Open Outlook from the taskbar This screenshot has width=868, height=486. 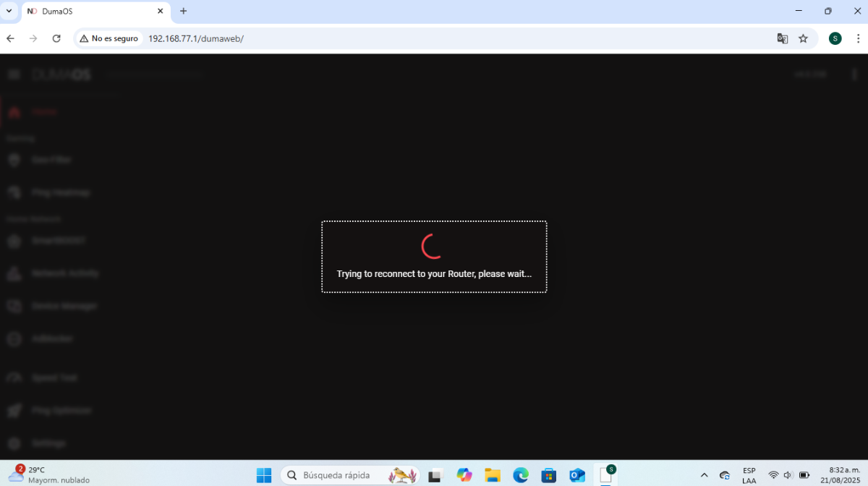(x=577, y=475)
